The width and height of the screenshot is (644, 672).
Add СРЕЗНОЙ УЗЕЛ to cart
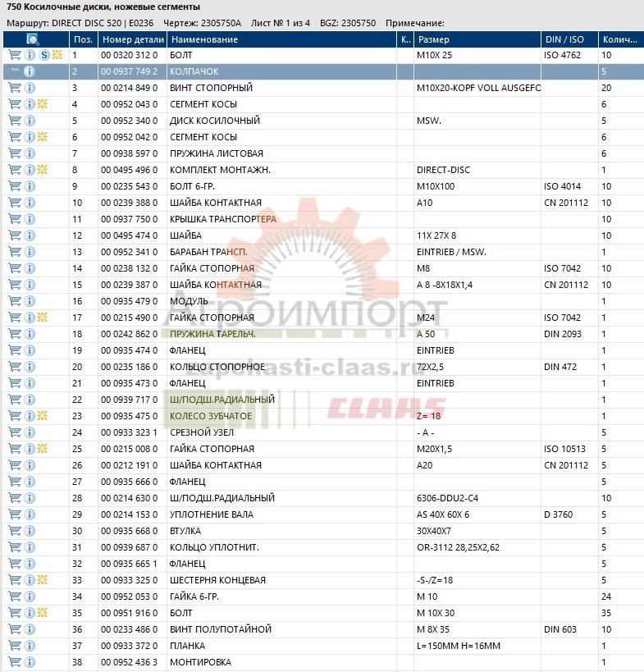pyautogui.click(x=15, y=432)
